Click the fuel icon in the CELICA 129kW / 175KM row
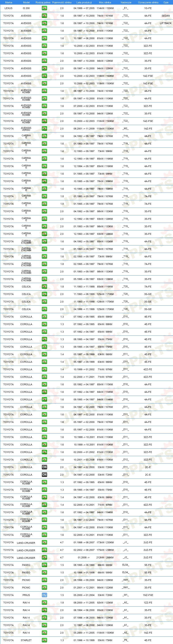 coord(44,301)
